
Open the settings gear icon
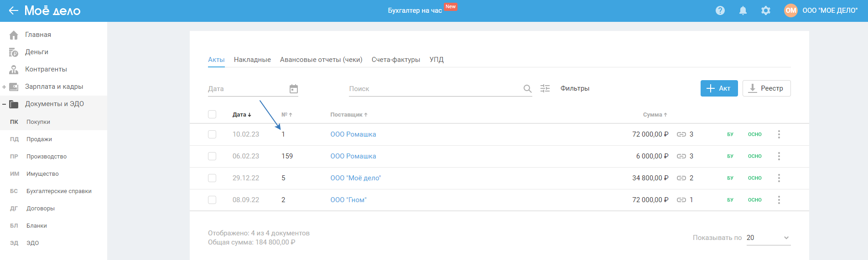point(766,10)
